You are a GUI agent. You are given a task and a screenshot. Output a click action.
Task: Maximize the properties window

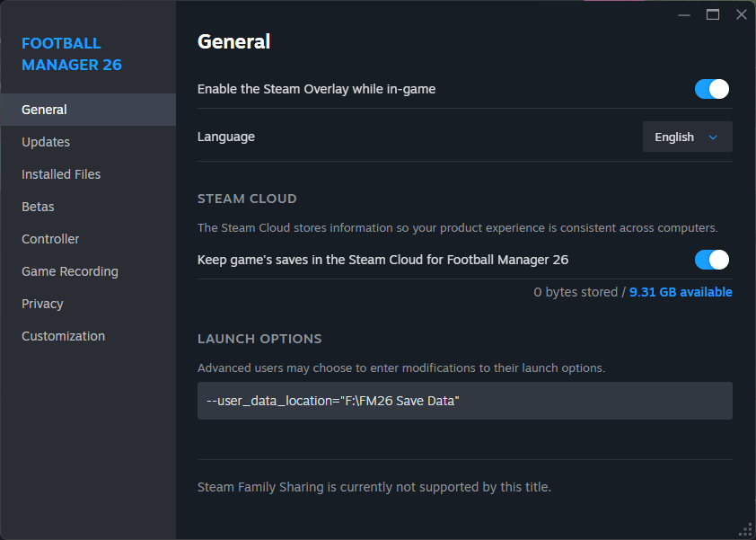click(x=713, y=14)
